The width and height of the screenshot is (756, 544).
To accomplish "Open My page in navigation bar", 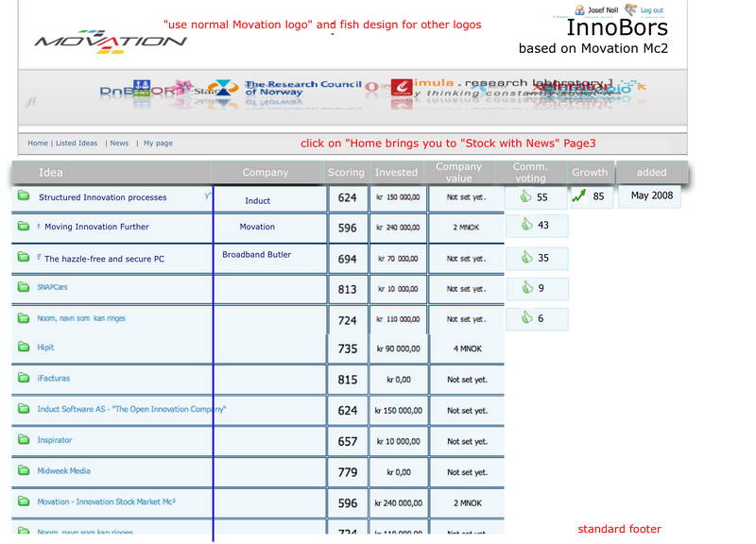I will [x=158, y=144].
